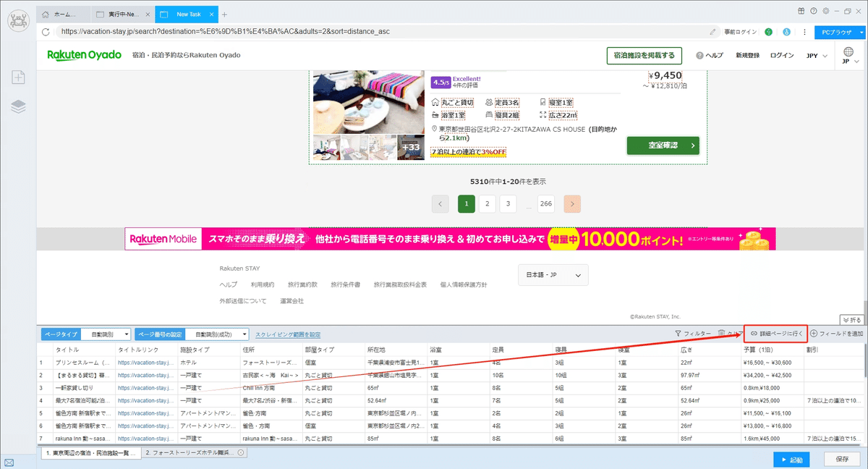868x469 pixels.
Task: Open the help question mark icon in title bar
Action: coord(814,11)
